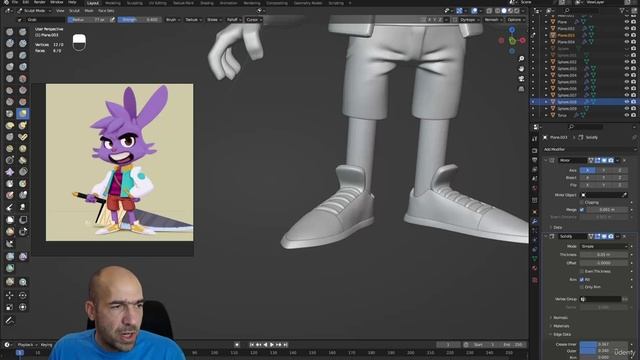Toggle camera view in the viewport
This screenshot has height=360, width=640.
point(521,79)
